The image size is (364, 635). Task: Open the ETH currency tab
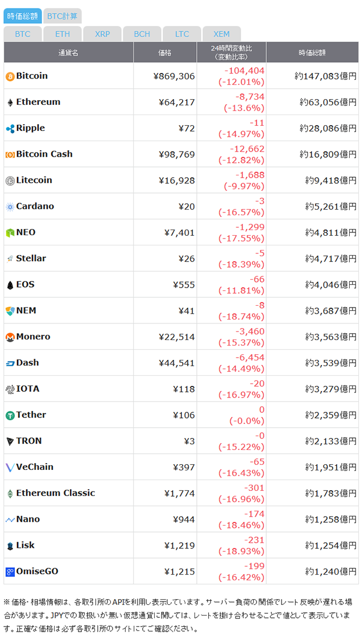[63, 34]
